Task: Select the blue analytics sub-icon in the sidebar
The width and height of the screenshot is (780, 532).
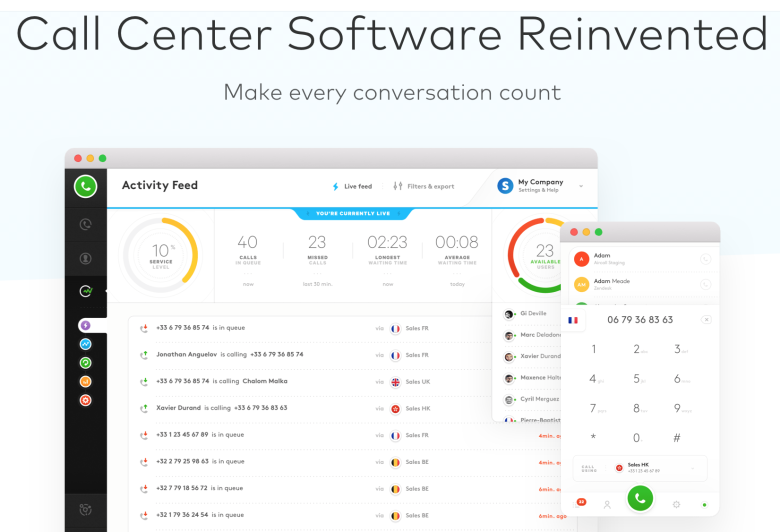Action: pos(86,344)
